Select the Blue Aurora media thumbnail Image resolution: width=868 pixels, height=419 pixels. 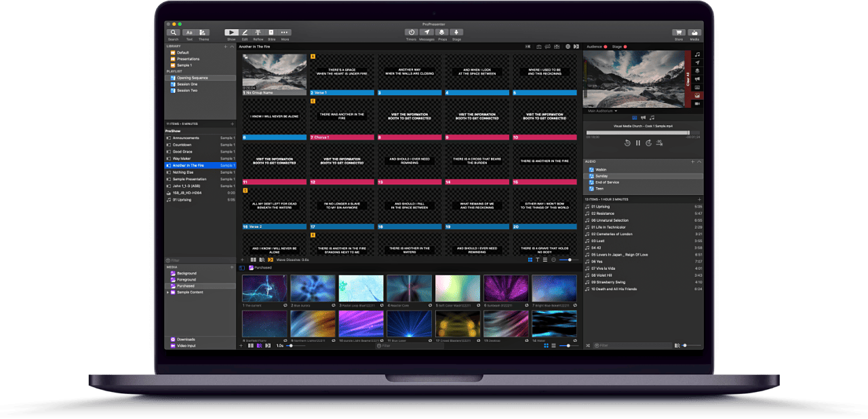[x=313, y=287]
